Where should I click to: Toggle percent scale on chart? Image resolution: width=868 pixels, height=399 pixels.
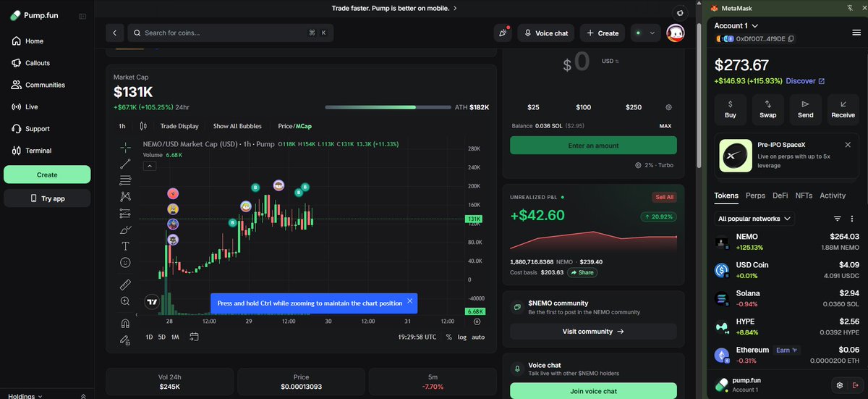click(x=448, y=337)
